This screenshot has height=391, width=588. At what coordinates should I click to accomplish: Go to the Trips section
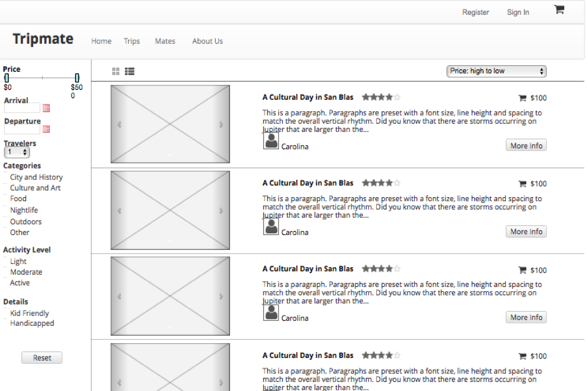[x=132, y=41]
